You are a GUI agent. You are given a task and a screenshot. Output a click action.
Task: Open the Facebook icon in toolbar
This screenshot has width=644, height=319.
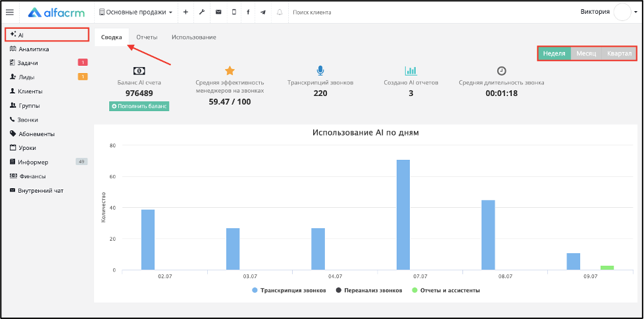point(248,12)
